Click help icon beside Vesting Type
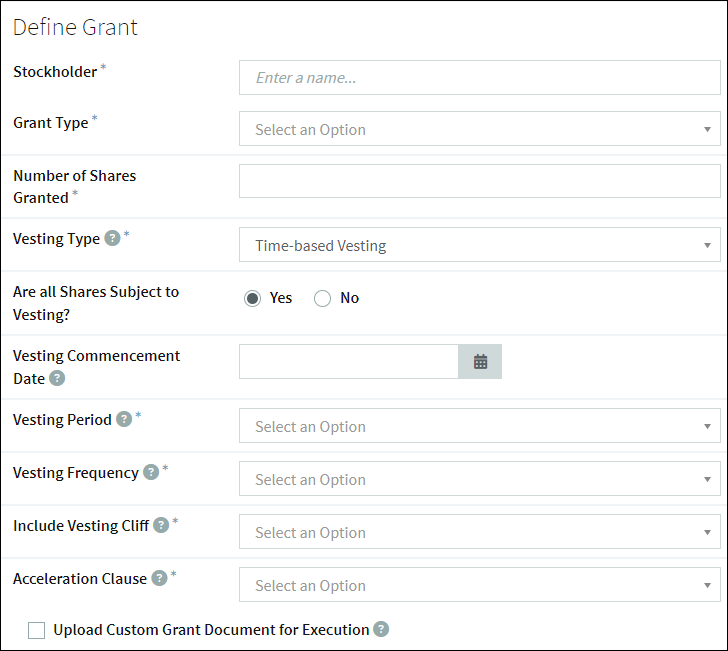This screenshot has height=651, width=728. [x=112, y=238]
